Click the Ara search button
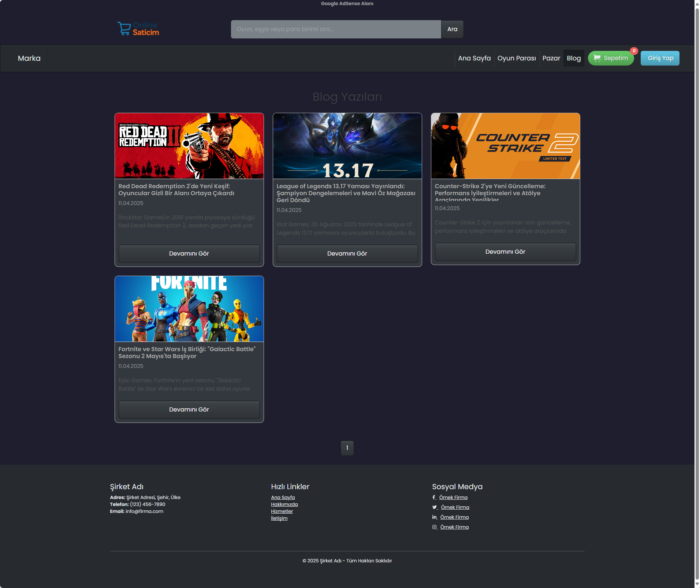The height and width of the screenshot is (588, 700). [452, 29]
